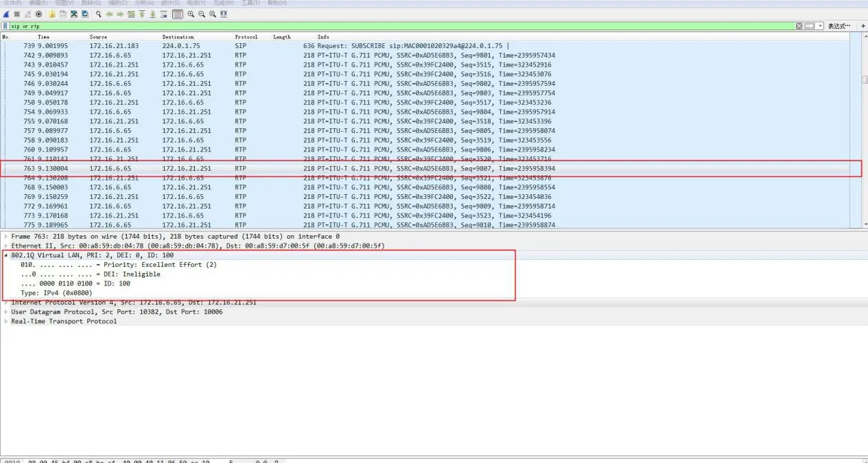Open the find packet magnifier icon
Image resolution: width=868 pixels, height=463 pixels.
(97, 14)
